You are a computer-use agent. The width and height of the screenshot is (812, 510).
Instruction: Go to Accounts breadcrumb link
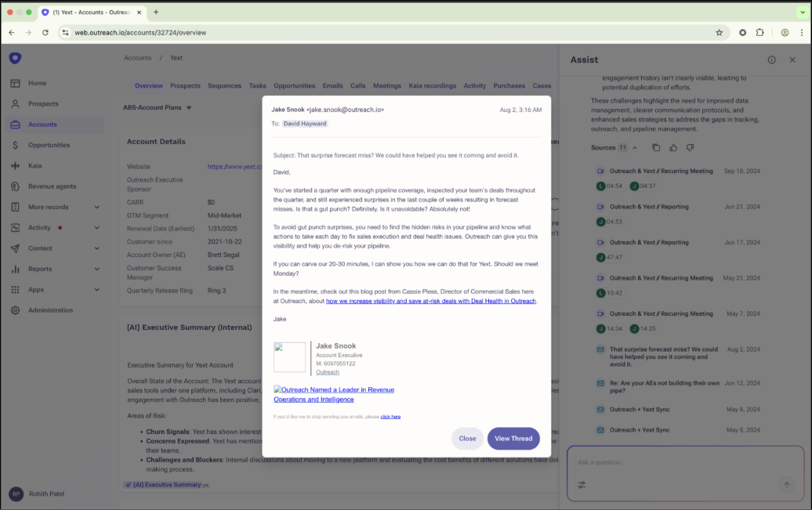point(137,58)
